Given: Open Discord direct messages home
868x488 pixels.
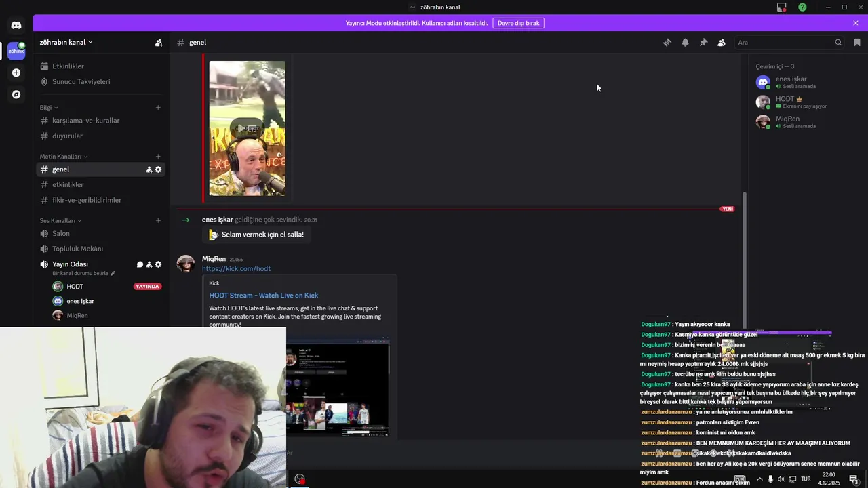Looking at the screenshot, I should click(x=16, y=25).
